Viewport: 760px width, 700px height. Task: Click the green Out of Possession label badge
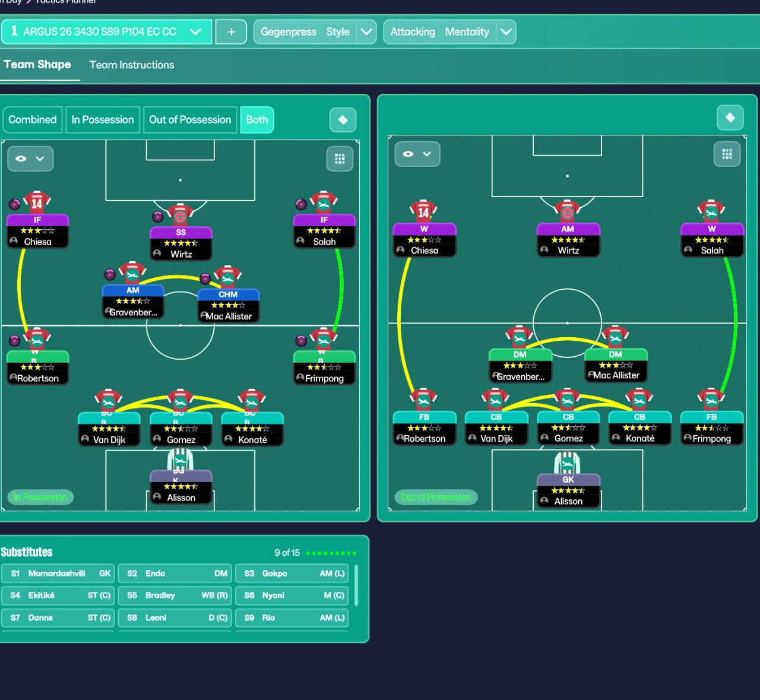(x=436, y=497)
